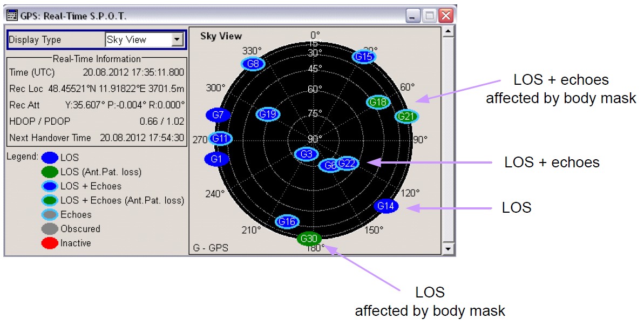This screenshot has height=325, width=644.
Task: Click the green G18 satellite marker
Action: pos(378,102)
